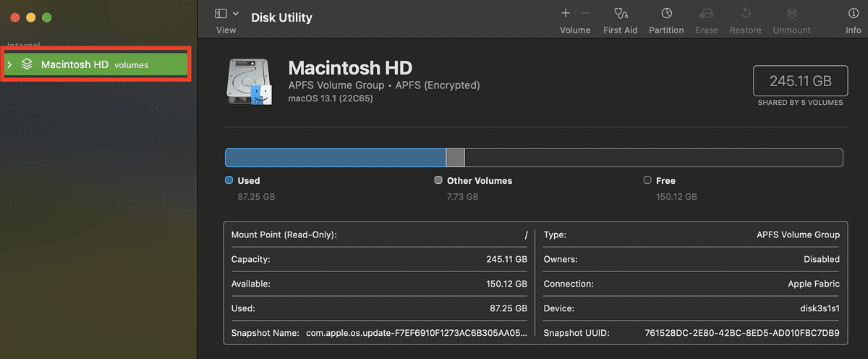Click the minus remove volume icon
868x359 pixels.
click(586, 13)
